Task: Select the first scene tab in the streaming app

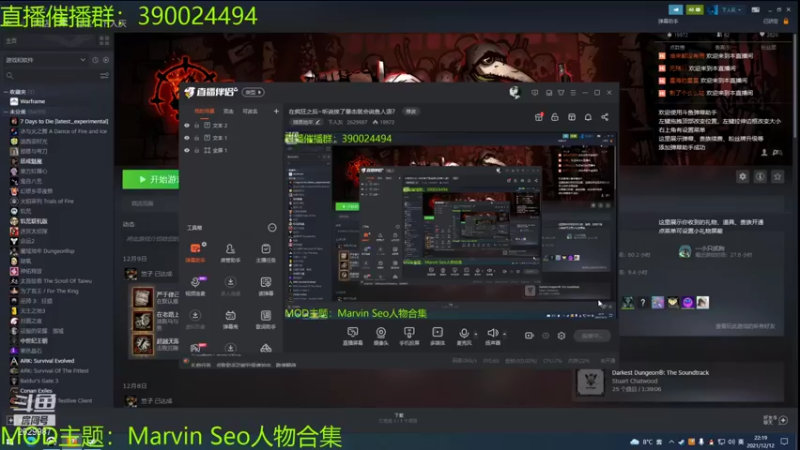Action: [x=204, y=111]
